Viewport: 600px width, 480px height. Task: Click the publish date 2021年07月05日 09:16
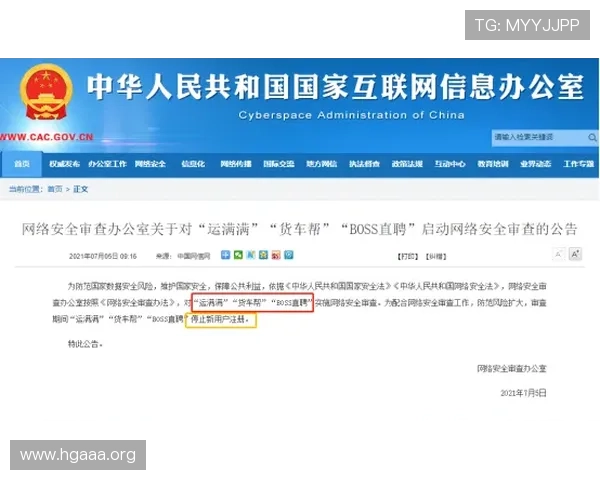[103, 256]
